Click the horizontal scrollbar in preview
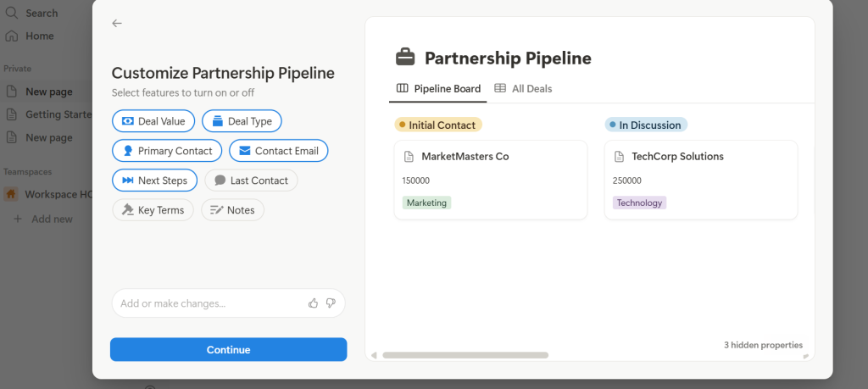The height and width of the screenshot is (389, 868). tap(465, 355)
